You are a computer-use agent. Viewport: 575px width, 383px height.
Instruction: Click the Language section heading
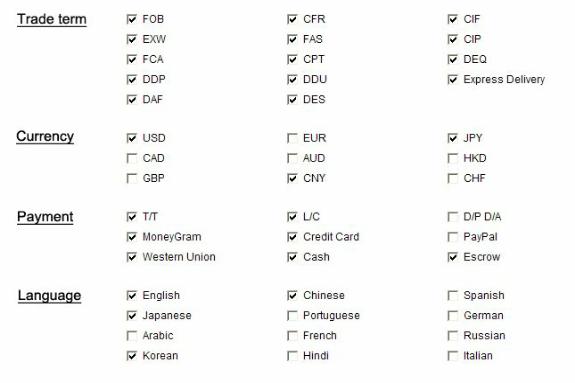click(50, 296)
